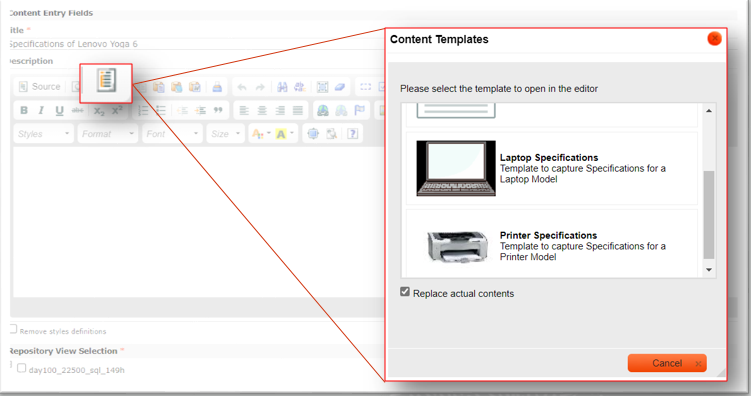Toggle Italic formatting

pyautogui.click(x=41, y=111)
